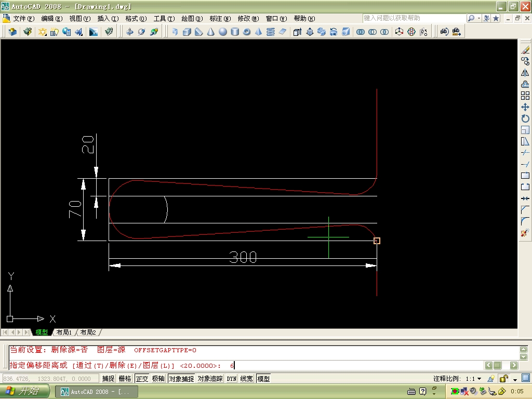The height and width of the screenshot is (399, 532).
Task: Click the teapot Render icon
Action: point(28,32)
